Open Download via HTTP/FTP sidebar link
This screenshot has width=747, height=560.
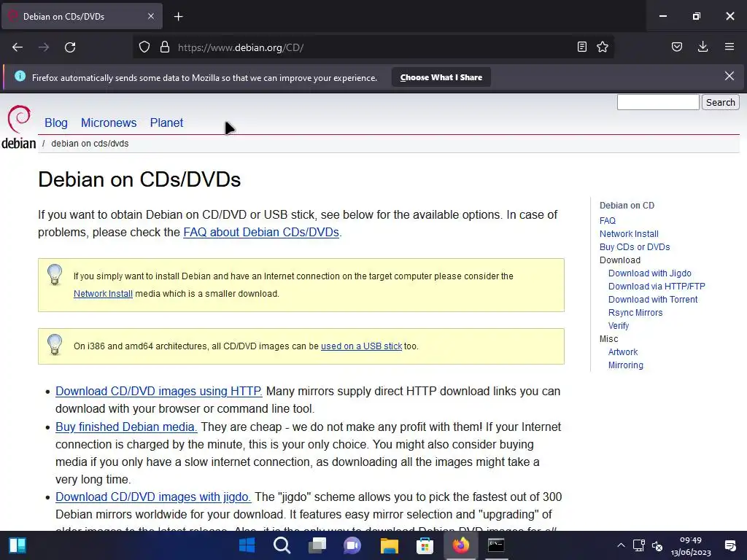tap(657, 286)
